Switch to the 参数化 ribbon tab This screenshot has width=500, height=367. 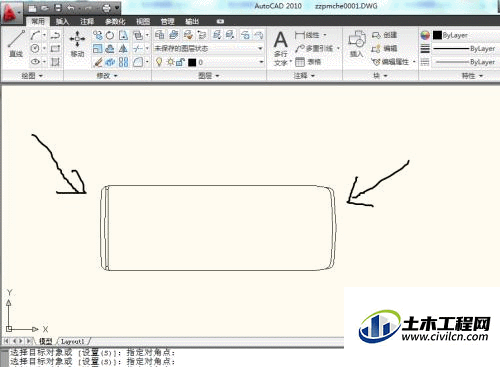(115, 21)
